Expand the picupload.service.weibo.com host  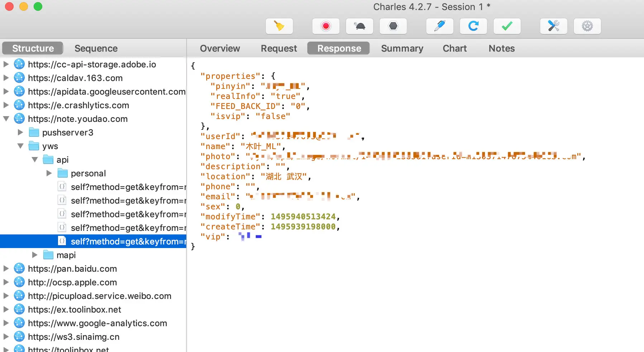click(6, 296)
